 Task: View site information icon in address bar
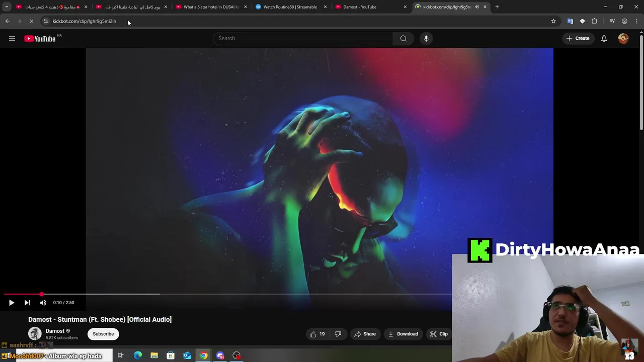coord(46,21)
